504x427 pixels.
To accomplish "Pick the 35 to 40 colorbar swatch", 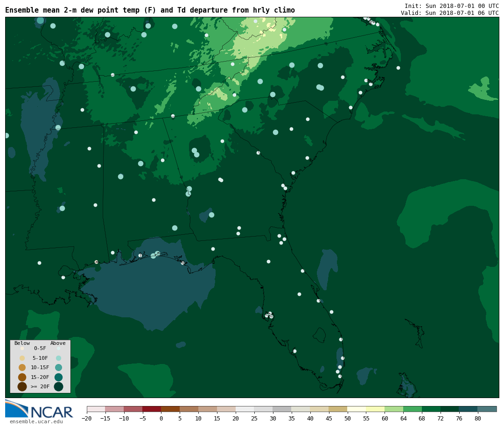I will [301, 409].
